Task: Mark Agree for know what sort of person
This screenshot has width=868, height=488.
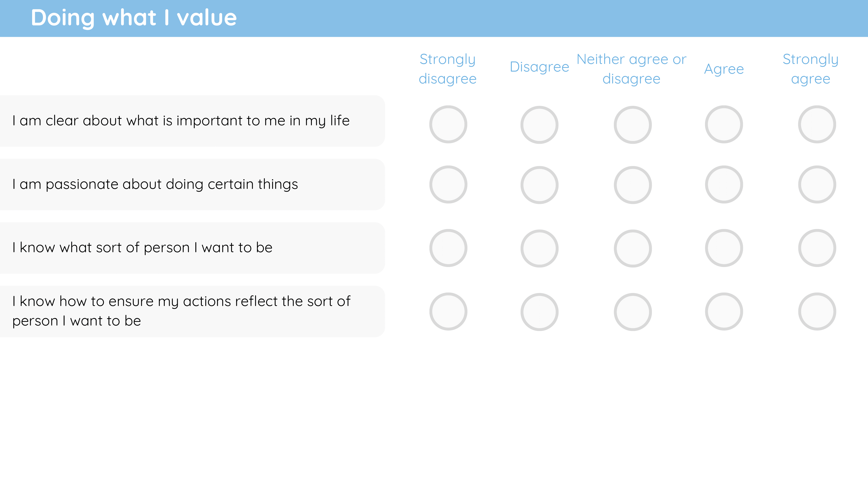Action: (x=724, y=248)
